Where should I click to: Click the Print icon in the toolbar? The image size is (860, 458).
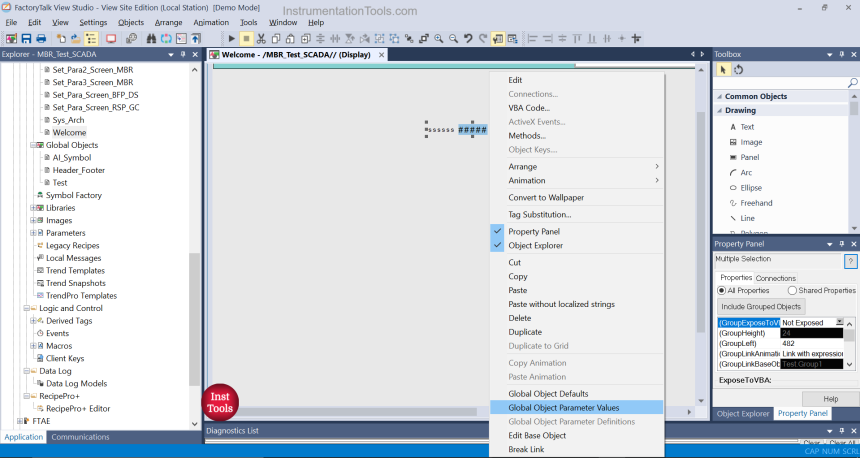pos(41,38)
